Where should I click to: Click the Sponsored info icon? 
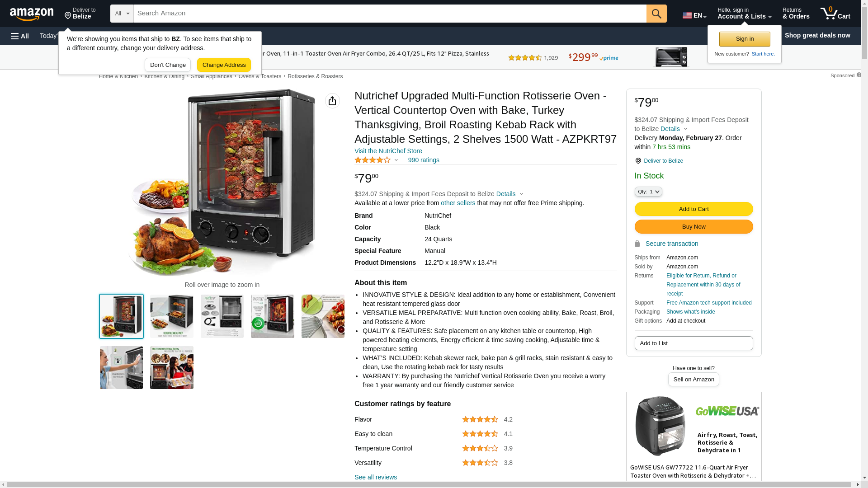(x=859, y=75)
